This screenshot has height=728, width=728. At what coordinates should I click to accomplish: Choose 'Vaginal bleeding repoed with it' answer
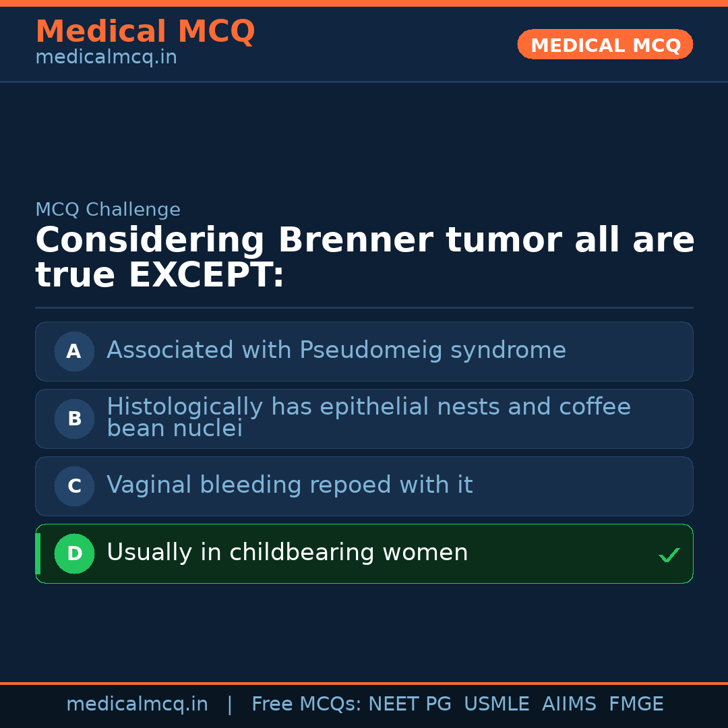click(x=289, y=485)
